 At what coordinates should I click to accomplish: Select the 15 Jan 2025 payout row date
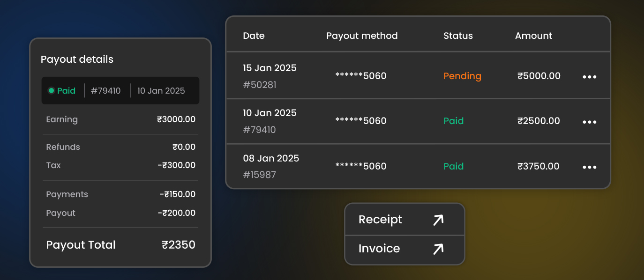pos(270,68)
